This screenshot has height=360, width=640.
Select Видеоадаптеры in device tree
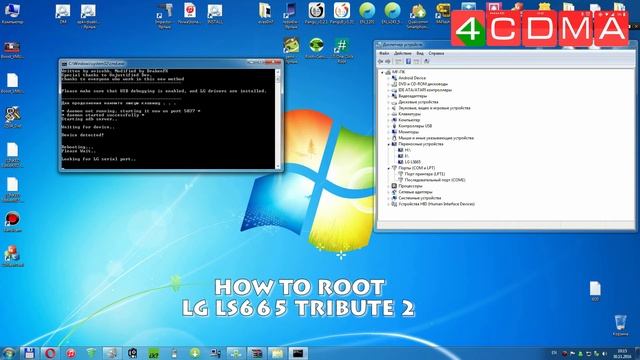tap(412, 96)
